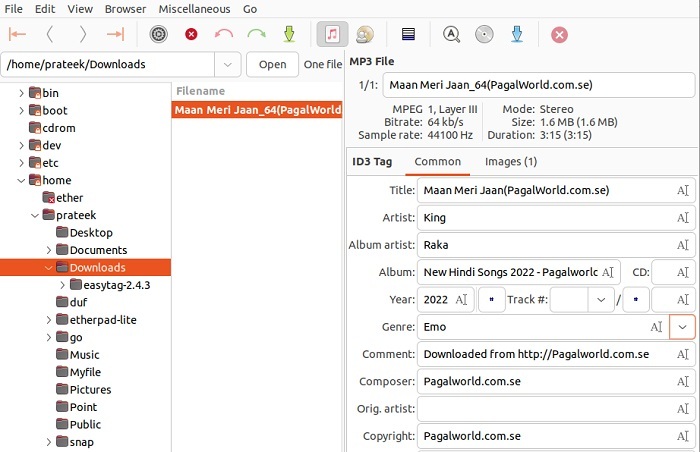
Task: Open the Genre dropdown list
Action: [x=682, y=327]
